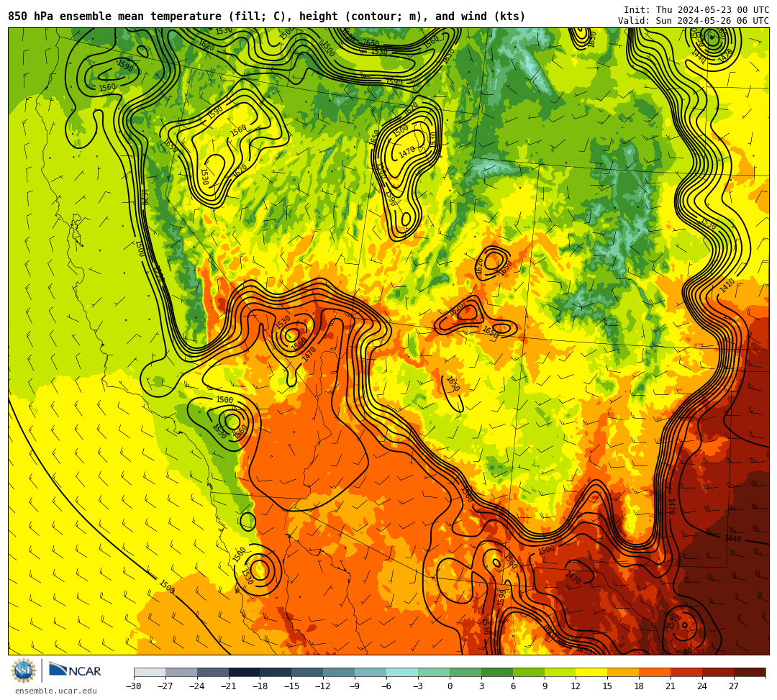Click the −9 colorbar tick label
777x700 pixels.
tap(355, 686)
